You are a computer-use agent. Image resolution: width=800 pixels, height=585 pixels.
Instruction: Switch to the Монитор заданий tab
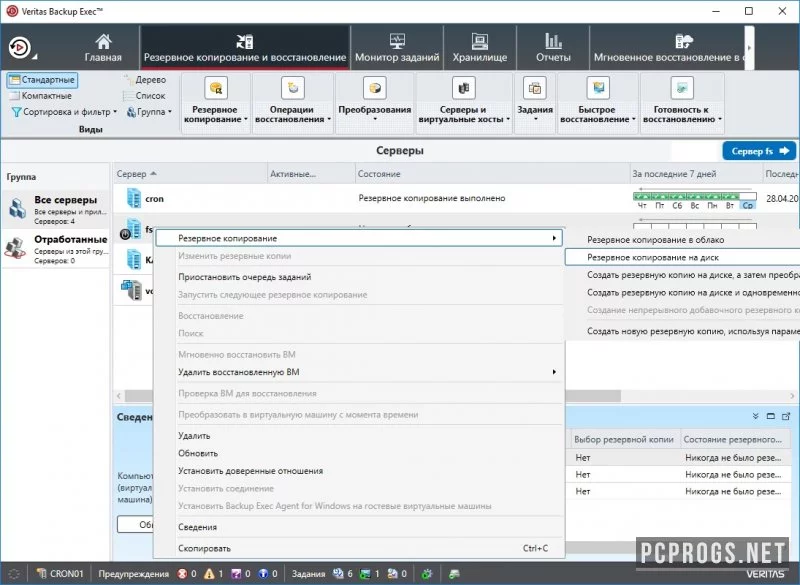click(x=397, y=47)
